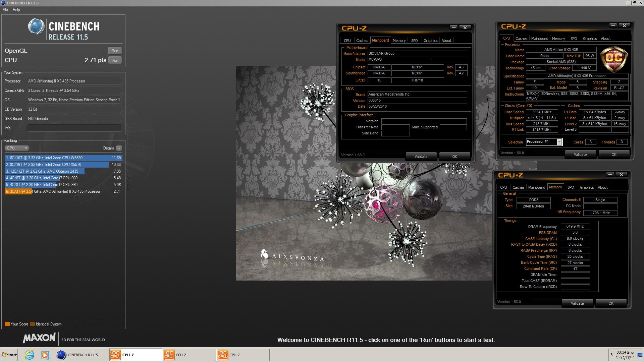The width and height of the screenshot is (644, 362).
Task: Open the File menu
Action: click(5, 10)
